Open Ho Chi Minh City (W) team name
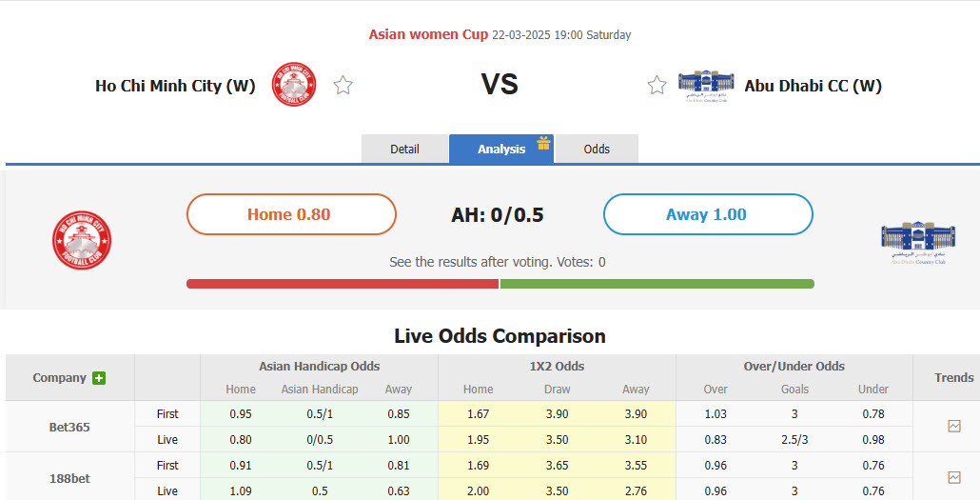Image resolution: width=980 pixels, height=500 pixels. click(x=175, y=86)
